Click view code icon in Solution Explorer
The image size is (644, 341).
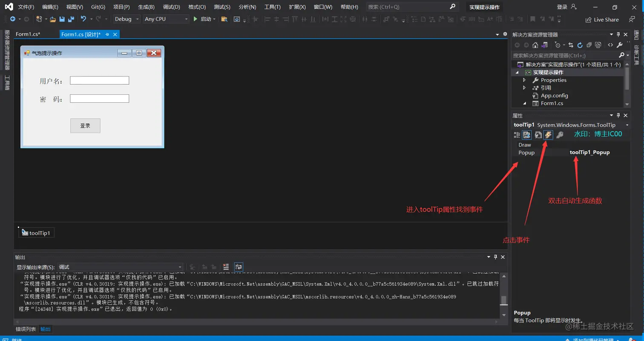point(610,45)
